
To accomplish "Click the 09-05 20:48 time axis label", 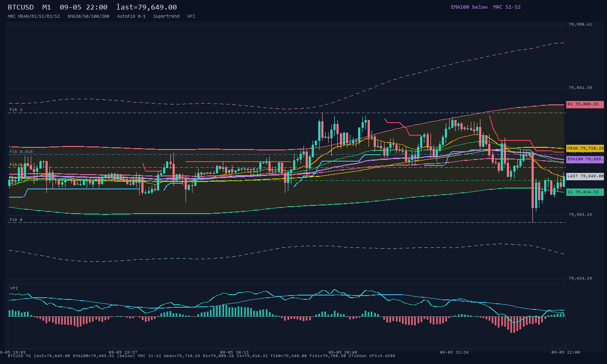I will point(343,352).
